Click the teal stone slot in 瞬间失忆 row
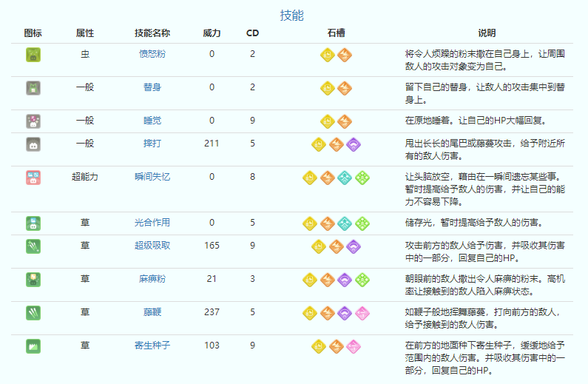The image size is (588, 384). click(345, 178)
